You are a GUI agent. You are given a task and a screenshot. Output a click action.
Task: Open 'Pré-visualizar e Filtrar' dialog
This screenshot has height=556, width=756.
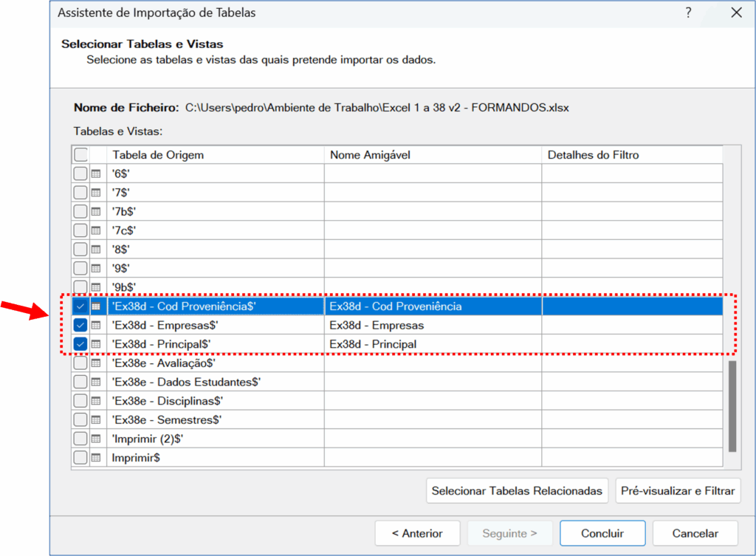(677, 491)
